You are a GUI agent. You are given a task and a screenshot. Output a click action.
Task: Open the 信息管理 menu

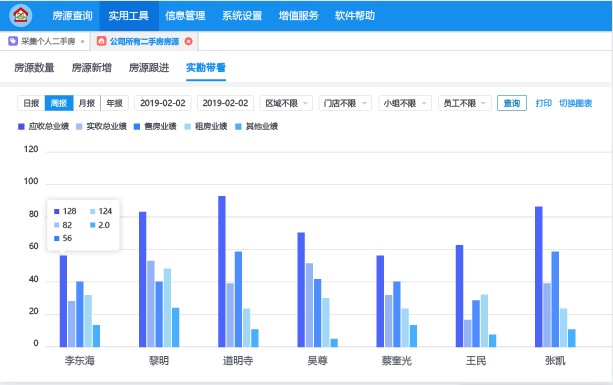tap(185, 16)
